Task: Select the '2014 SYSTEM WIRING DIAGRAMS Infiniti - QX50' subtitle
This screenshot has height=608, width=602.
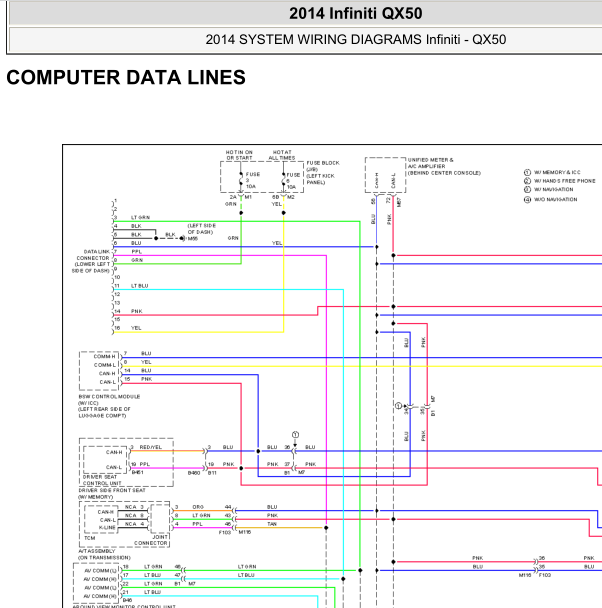Action: pyautogui.click(x=355, y=40)
